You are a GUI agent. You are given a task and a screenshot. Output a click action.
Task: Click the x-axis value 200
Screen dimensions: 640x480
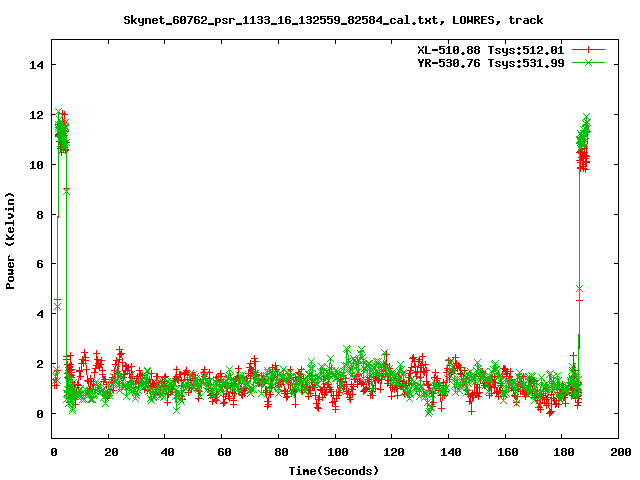click(x=621, y=452)
